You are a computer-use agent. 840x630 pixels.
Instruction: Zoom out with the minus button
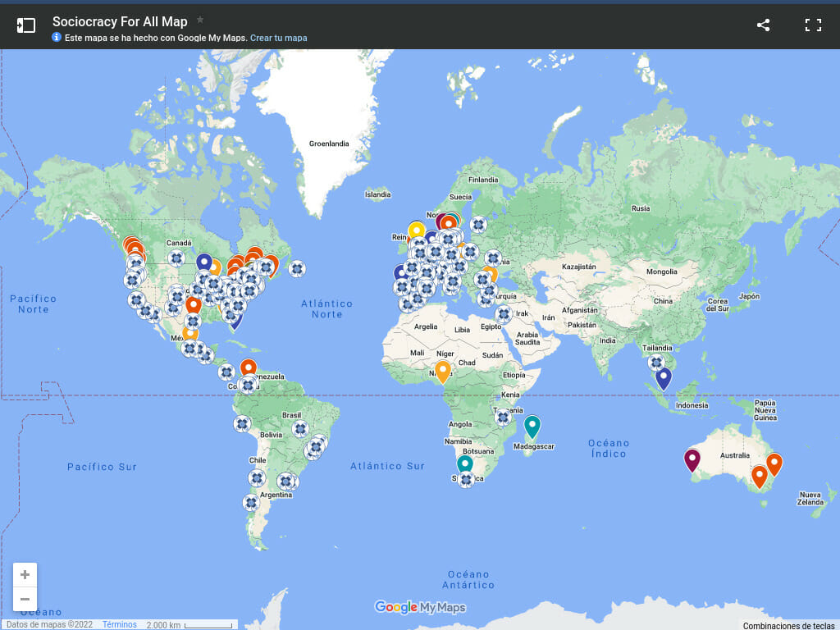point(25,600)
